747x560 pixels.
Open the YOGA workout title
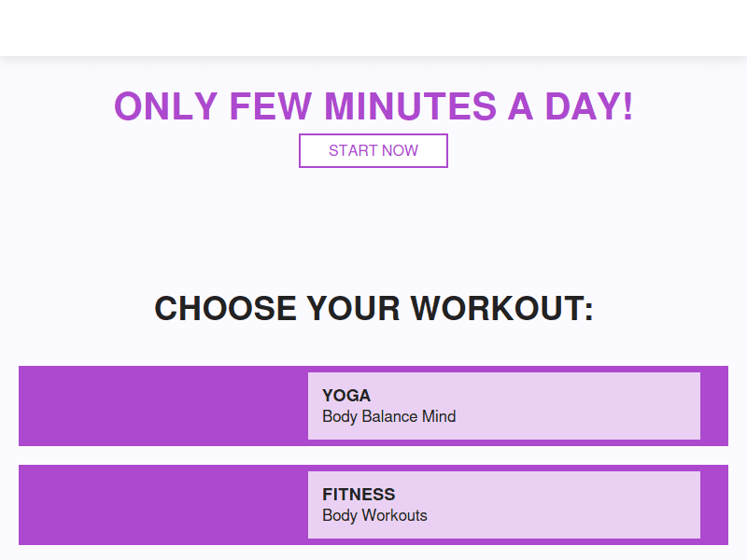click(346, 396)
